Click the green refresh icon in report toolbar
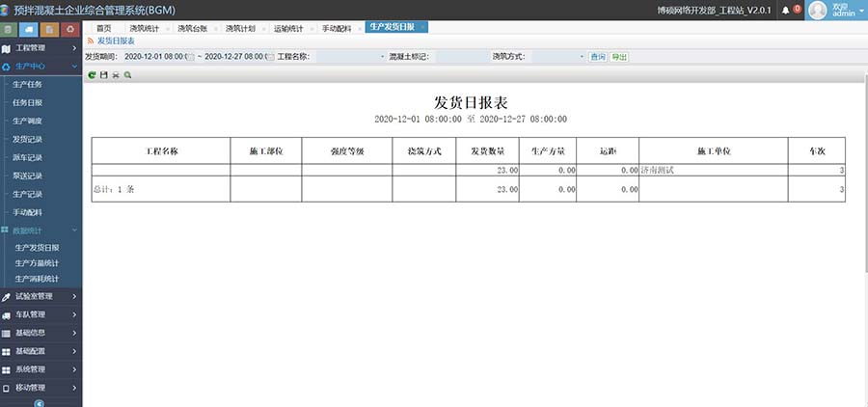868x407 pixels. [x=92, y=74]
